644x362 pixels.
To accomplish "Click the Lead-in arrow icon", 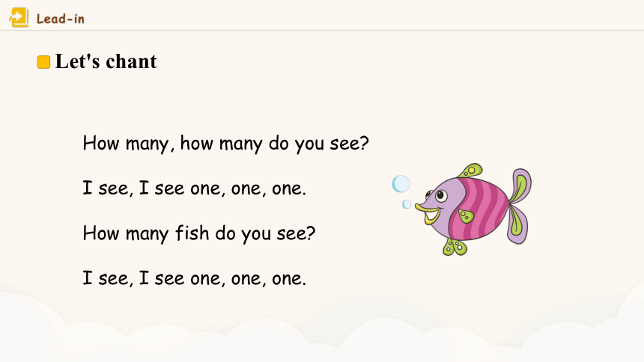I will coord(19,18).
